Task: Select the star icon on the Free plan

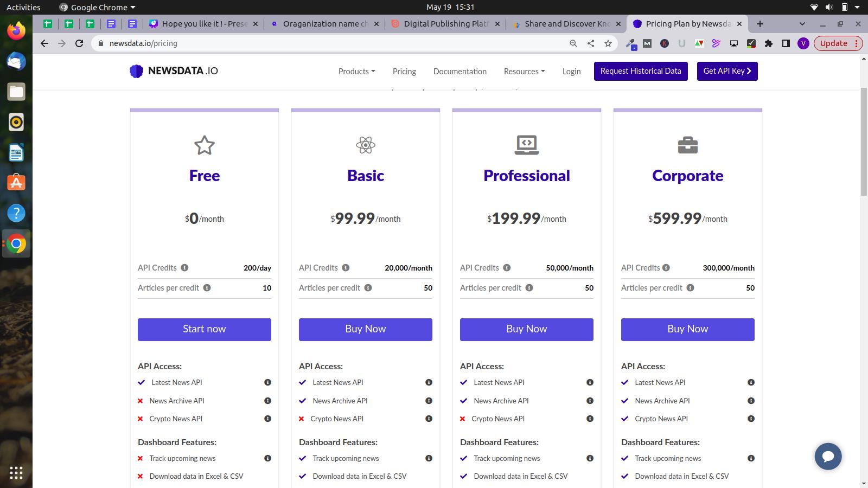Action: pyautogui.click(x=204, y=145)
